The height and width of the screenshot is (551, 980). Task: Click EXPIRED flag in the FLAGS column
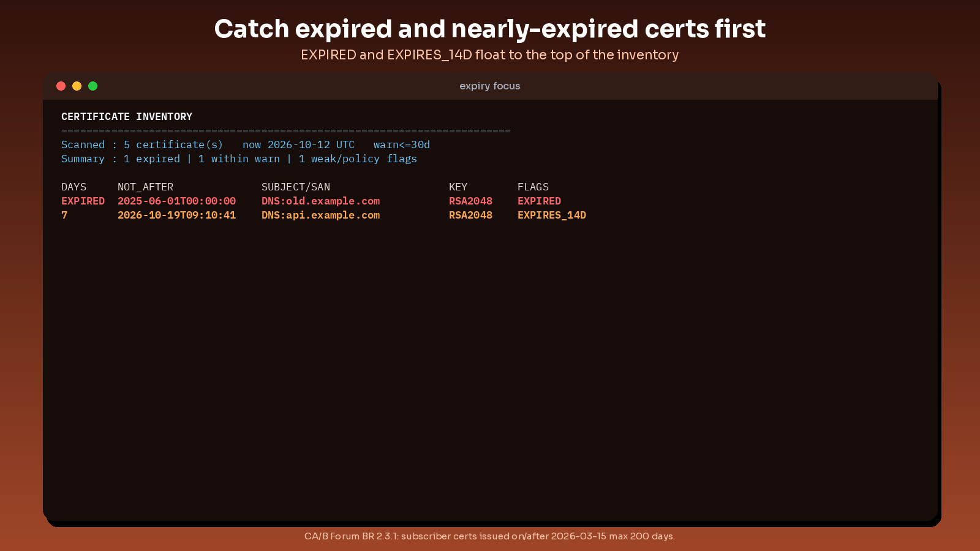pyautogui.click(x=539, y=201)
